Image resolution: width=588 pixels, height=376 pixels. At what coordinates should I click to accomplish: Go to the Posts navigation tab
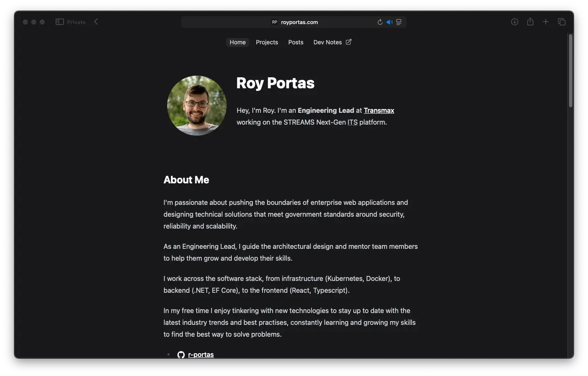tap(295, 42)
